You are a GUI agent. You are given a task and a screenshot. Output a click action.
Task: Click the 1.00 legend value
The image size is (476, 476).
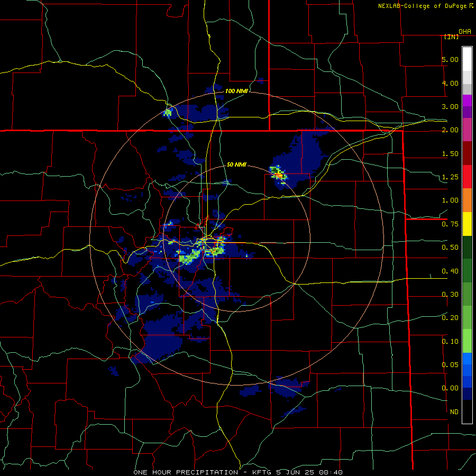coord(450,200)
